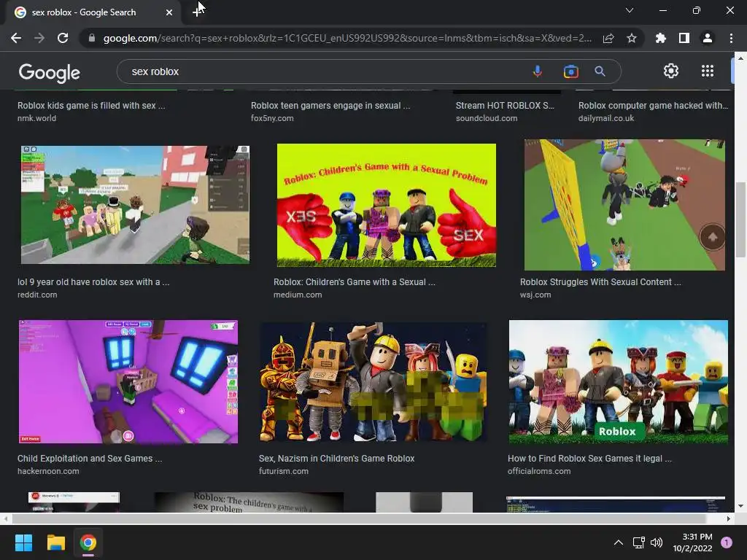Open the wsj.com result thumbnail
Image resolution: width=747 pixels, height=560 pixels.
pyautogui.click(x=624, y=205)
